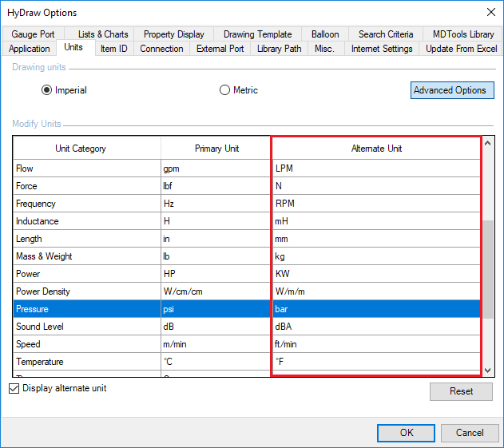Select the Temperature category row
Screen dimensions: 504x448
tap(87, 362)
